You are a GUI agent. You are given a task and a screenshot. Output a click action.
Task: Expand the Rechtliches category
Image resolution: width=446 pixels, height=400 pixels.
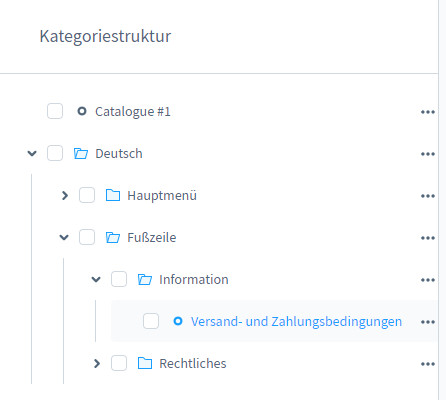(x=97, y=363)
